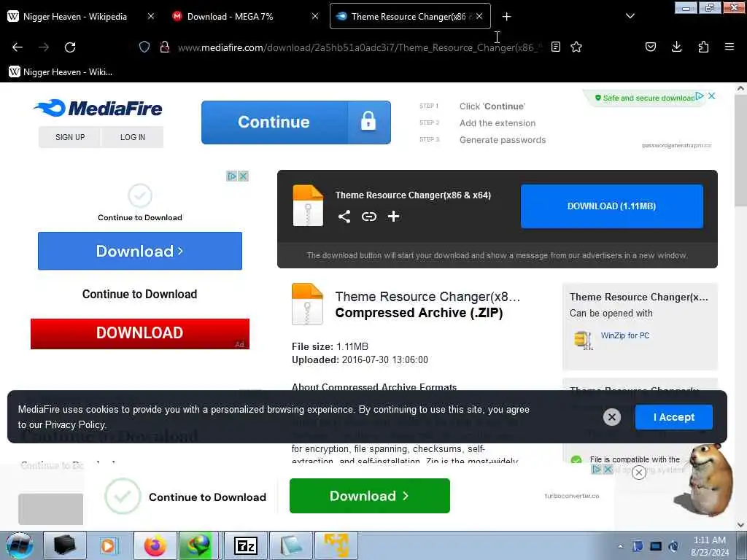Open the media player taskbar icon

[x=109, y=545]
